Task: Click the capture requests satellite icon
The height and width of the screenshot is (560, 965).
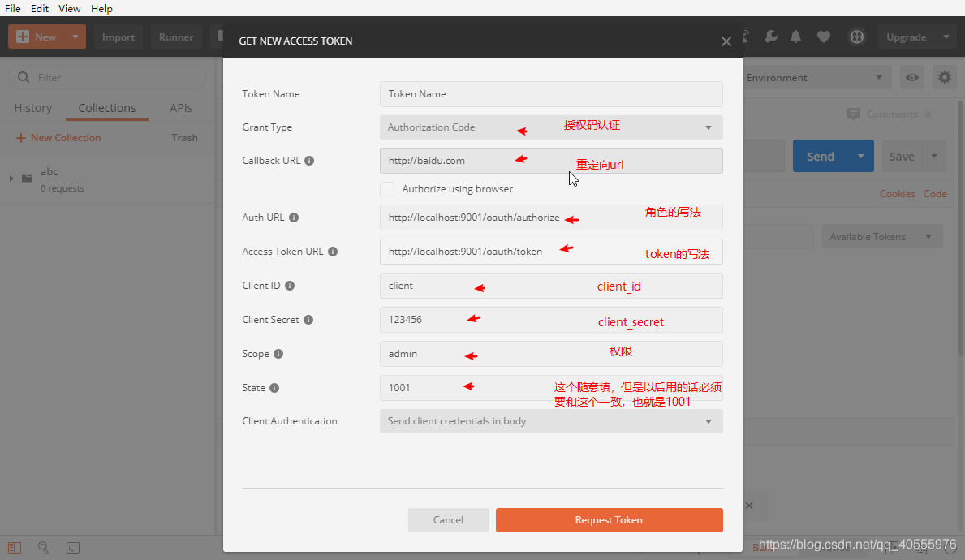Action: pyautogui.click(x=744, y=37)
